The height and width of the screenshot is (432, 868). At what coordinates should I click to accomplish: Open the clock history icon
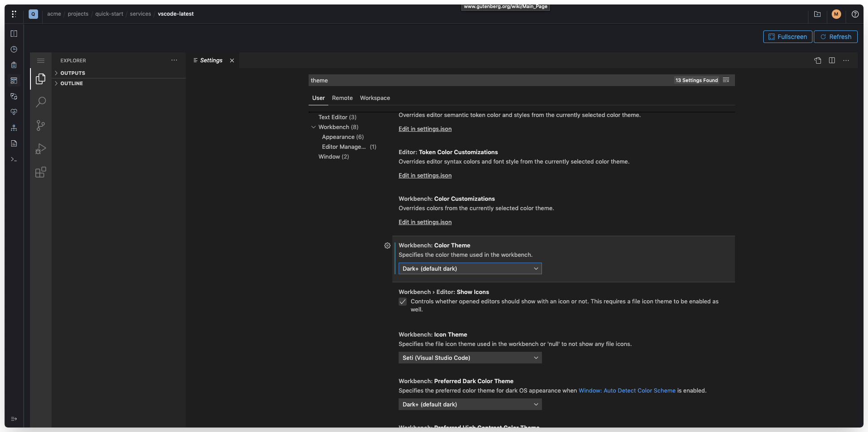point(14,49)
